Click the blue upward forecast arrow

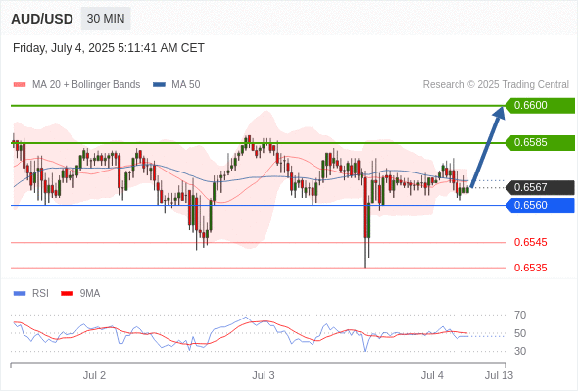(488, 147)
